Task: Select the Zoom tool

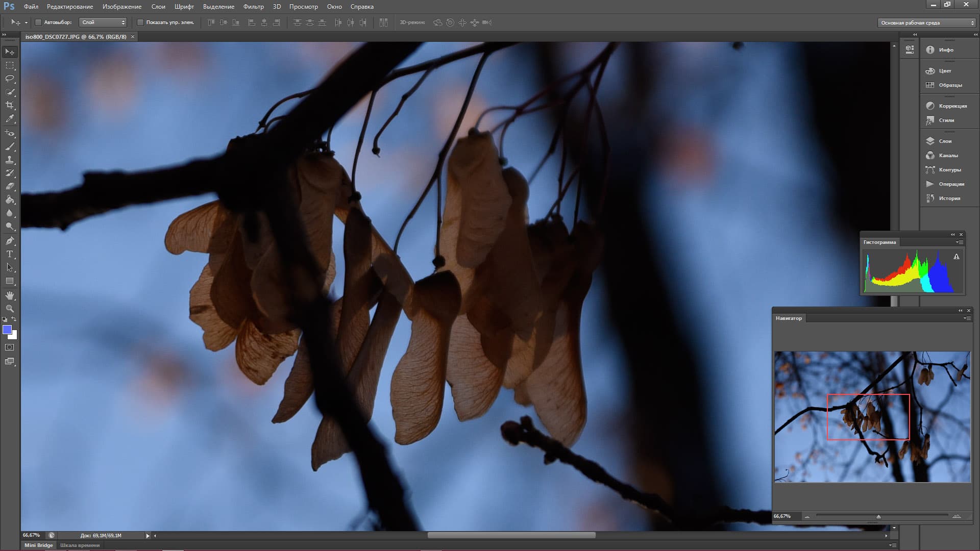Action: 10,309
